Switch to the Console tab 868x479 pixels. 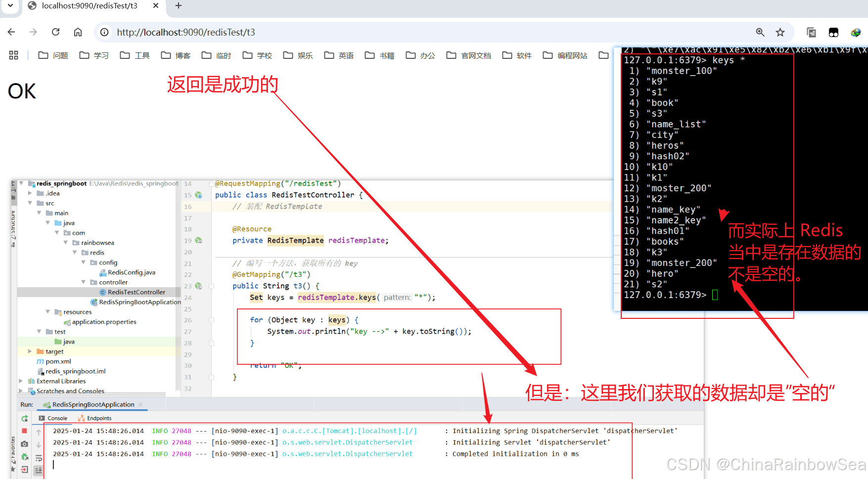tap(53, 418)
